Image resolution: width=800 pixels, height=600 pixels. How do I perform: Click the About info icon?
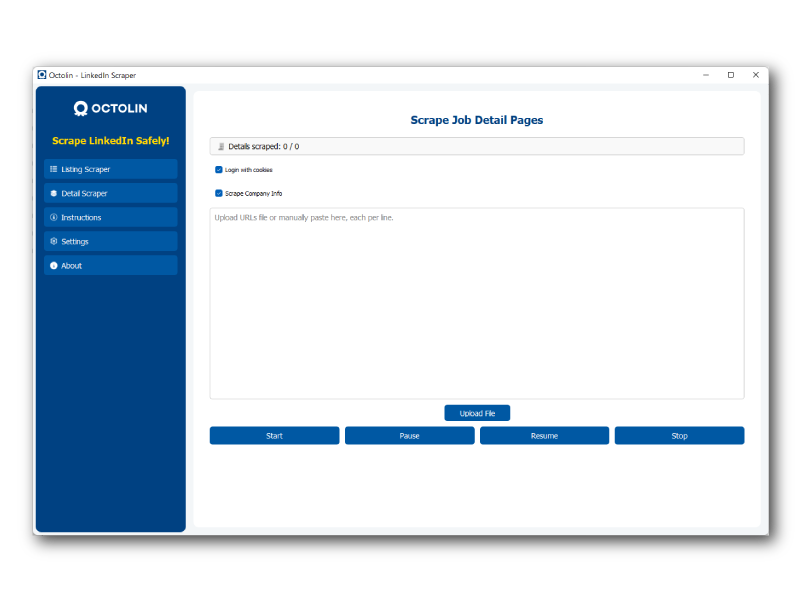(x=54, y=265)
